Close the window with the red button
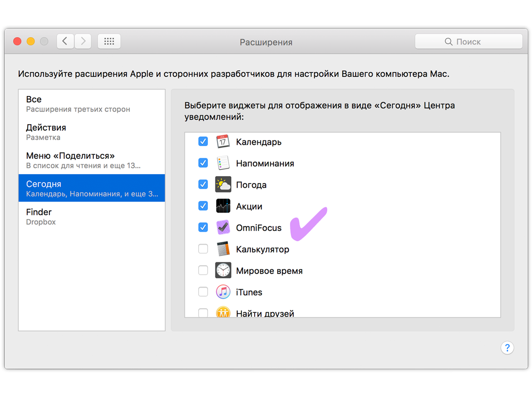This screenshot has width=532, height=415. (17, 41)
